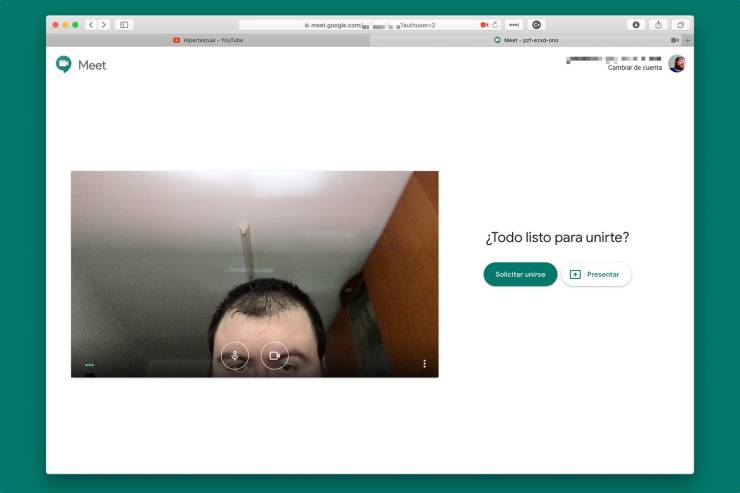Go forward with Safari's forward arrow
740x493 pixels.
click(x=104, y=24)
